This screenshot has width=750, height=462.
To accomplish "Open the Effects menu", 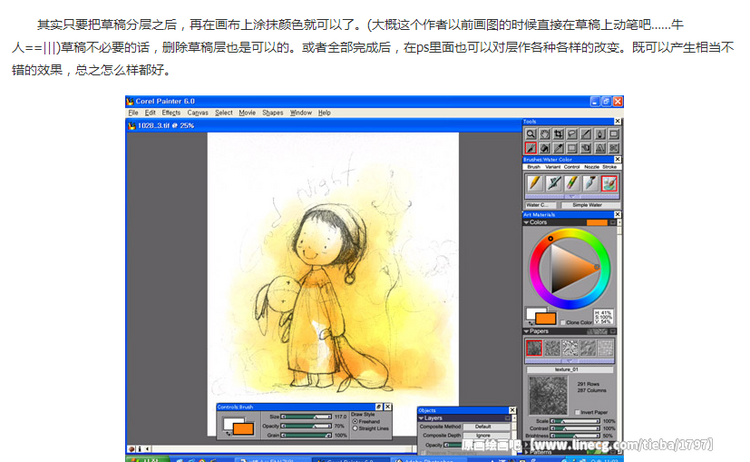I will point(171,113).
